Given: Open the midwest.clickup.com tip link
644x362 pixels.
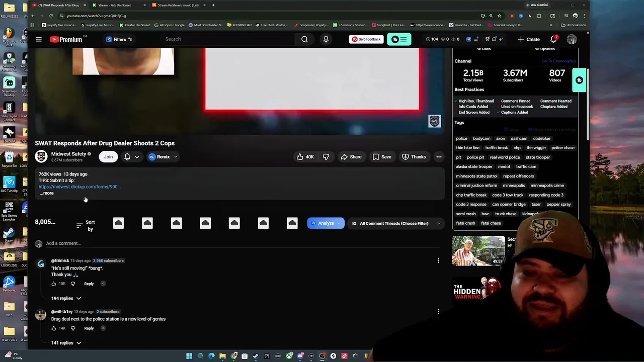Looking at the screenshot, I should click(x=79, y=187).
